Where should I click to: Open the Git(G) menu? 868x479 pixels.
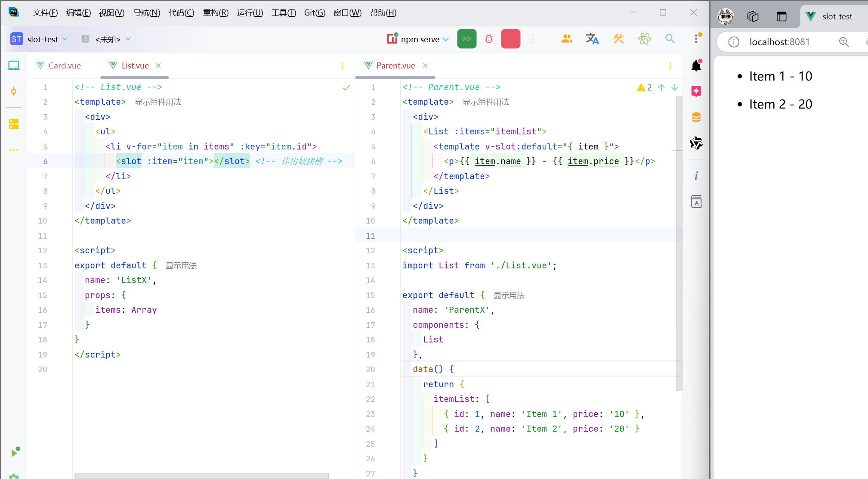[315, 13]
